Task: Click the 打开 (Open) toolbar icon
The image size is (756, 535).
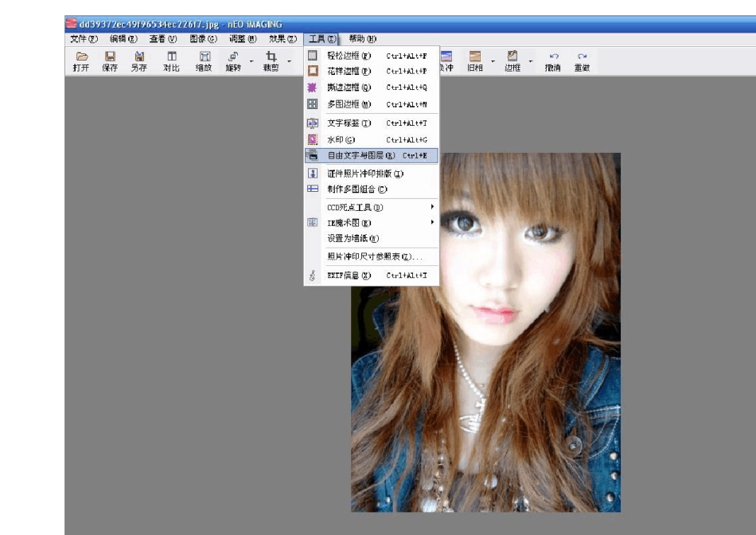Action: coord(80,61)
